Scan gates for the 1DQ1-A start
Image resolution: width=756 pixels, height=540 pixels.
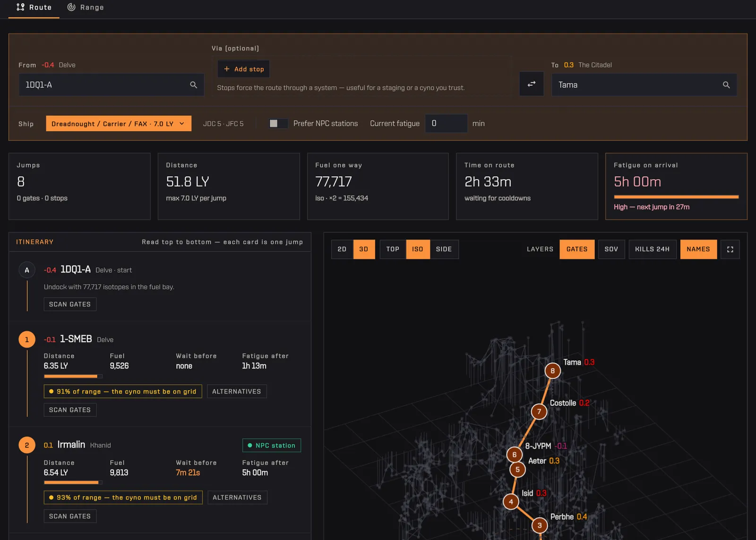tap(70, 304)
